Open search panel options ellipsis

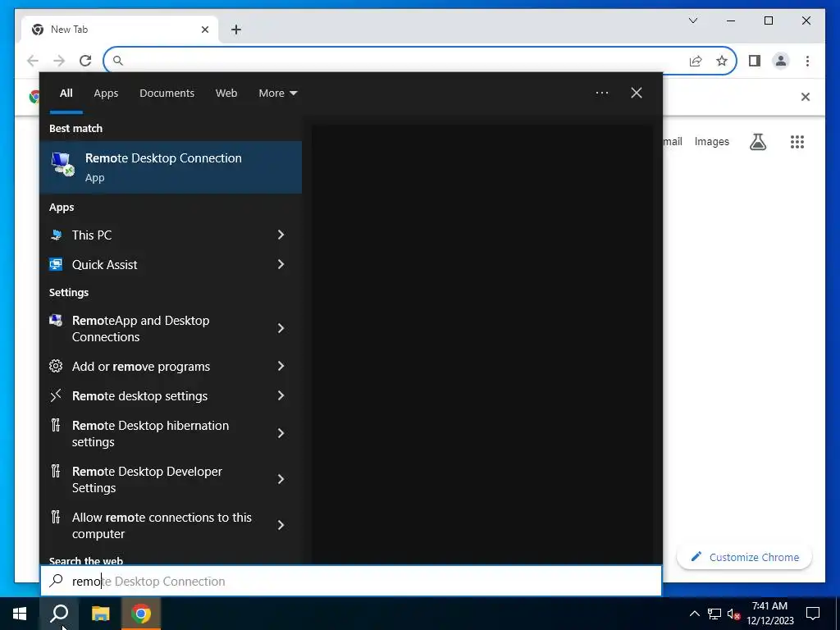click(602, 93)
